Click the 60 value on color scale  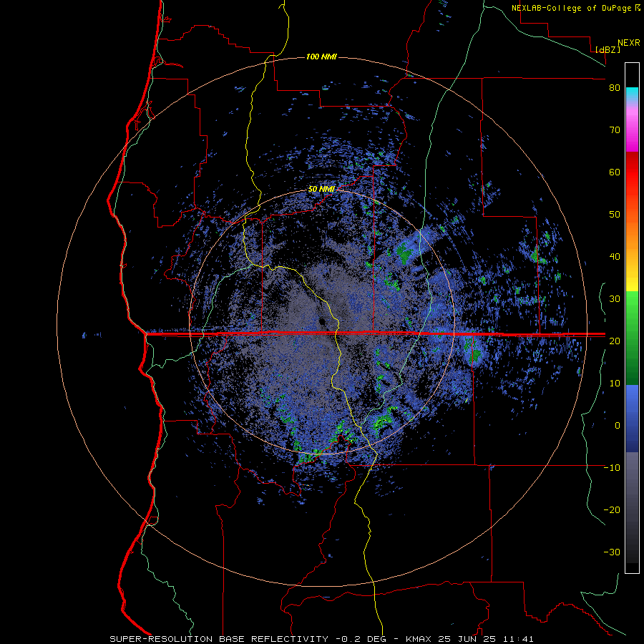click(x=615, y=172)
